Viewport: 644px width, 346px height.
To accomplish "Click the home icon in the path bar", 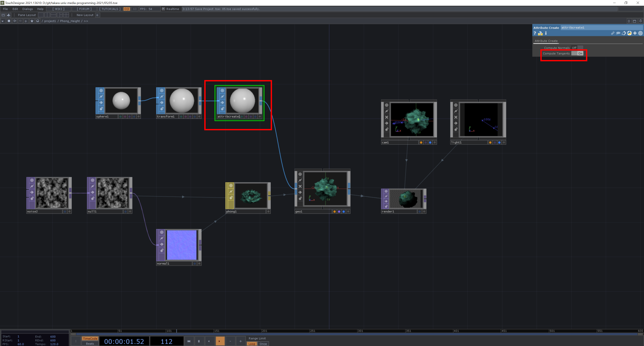I will click(x=38, y=21).
